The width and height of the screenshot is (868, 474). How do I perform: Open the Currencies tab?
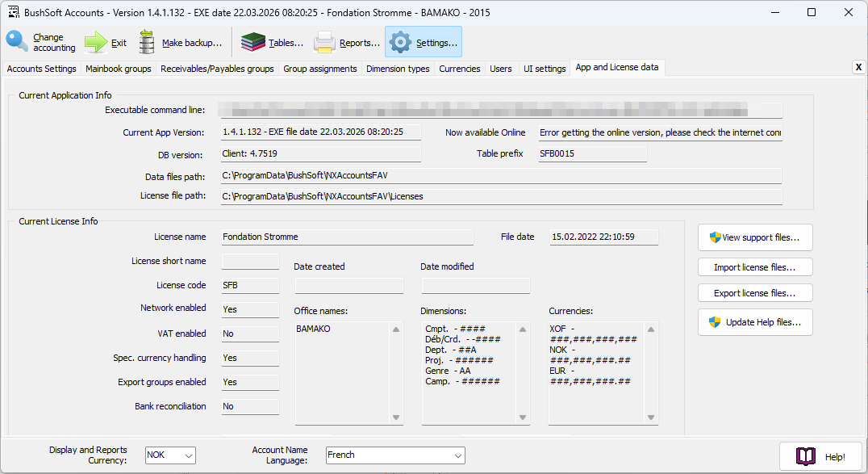[x=460, y=68]
